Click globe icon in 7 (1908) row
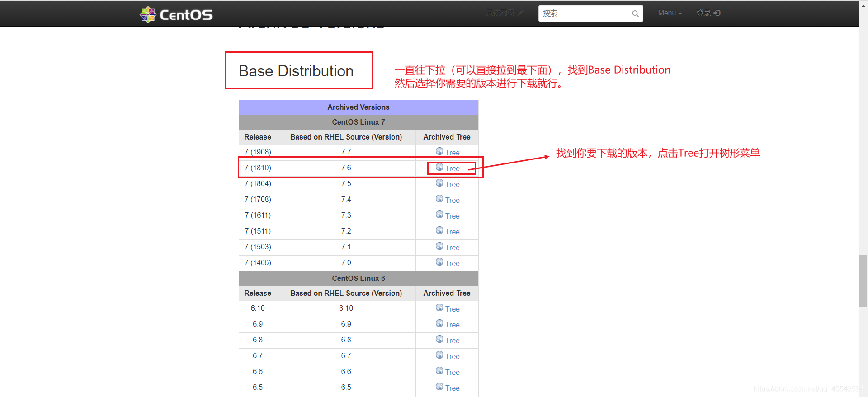Viewport: 868px width, 397px height. pyautogui.click(x=439, y=151)
